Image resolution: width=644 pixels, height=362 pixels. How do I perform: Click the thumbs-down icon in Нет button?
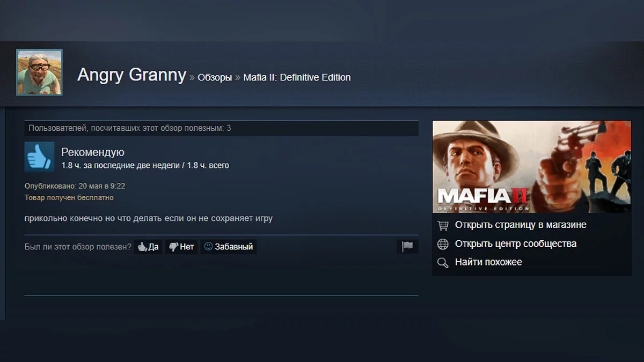click(x=173, y=247)
